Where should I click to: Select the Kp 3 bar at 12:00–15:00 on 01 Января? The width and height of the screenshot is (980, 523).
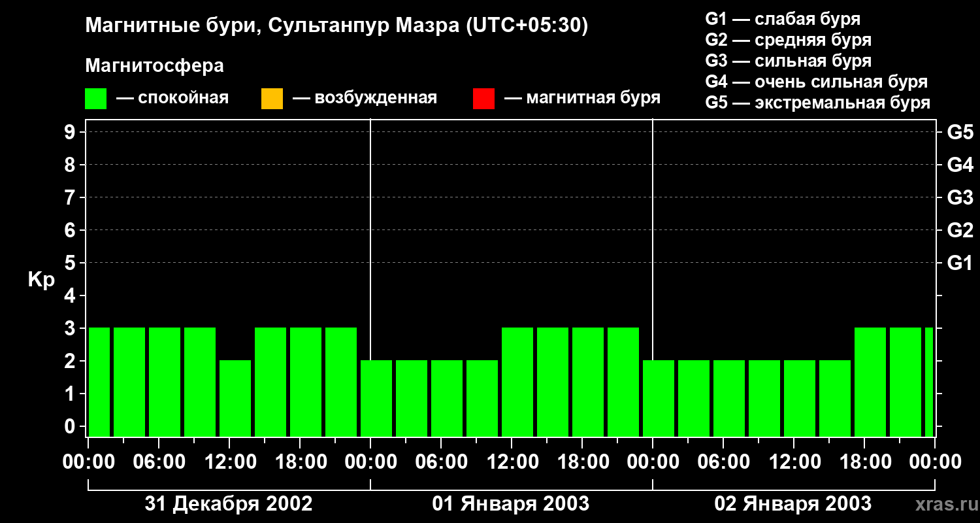tap(517, 382)
